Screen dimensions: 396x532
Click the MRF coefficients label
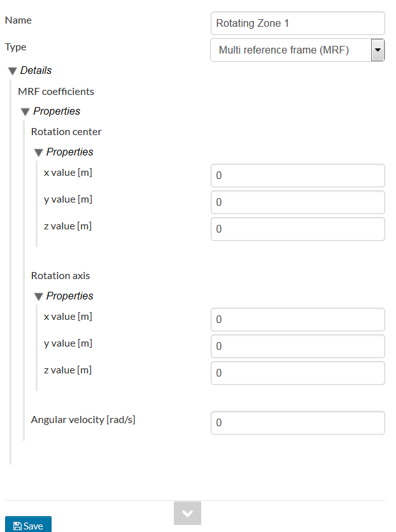56,92
